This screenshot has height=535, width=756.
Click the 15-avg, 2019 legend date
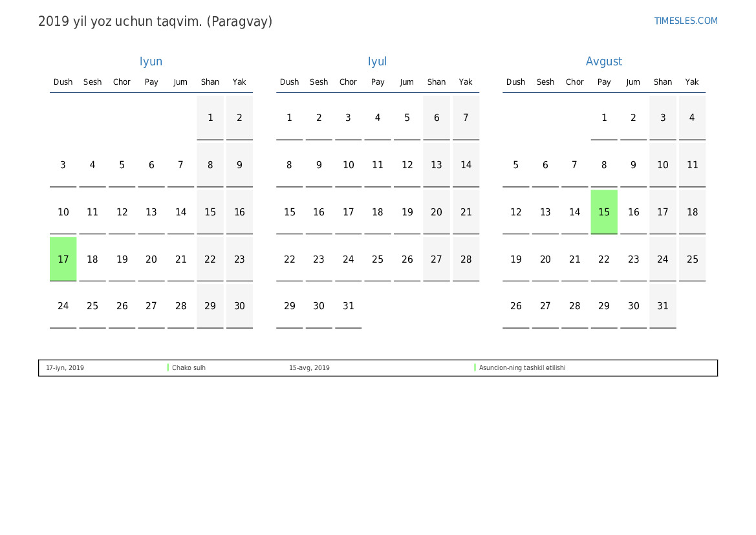pos(309,368)
